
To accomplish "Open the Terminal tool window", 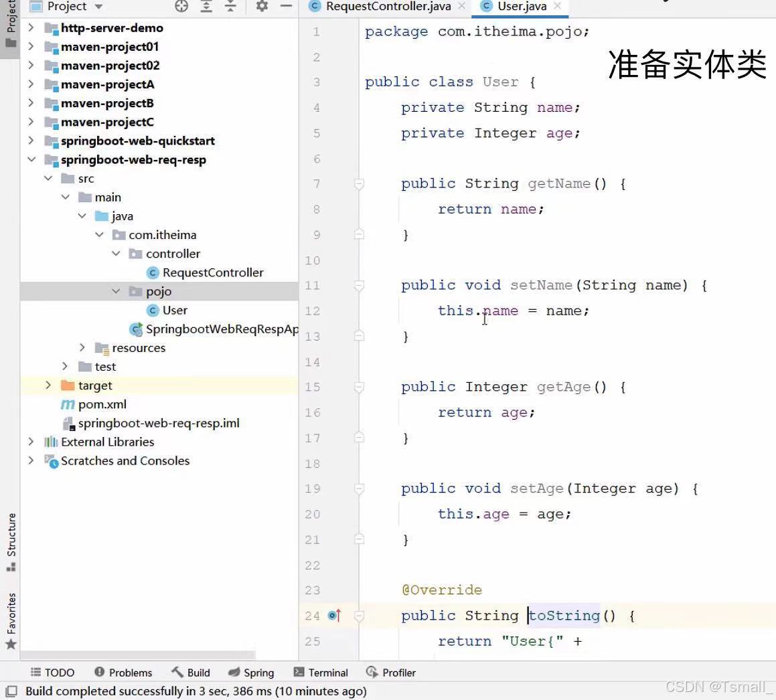I will pos(321,673).
